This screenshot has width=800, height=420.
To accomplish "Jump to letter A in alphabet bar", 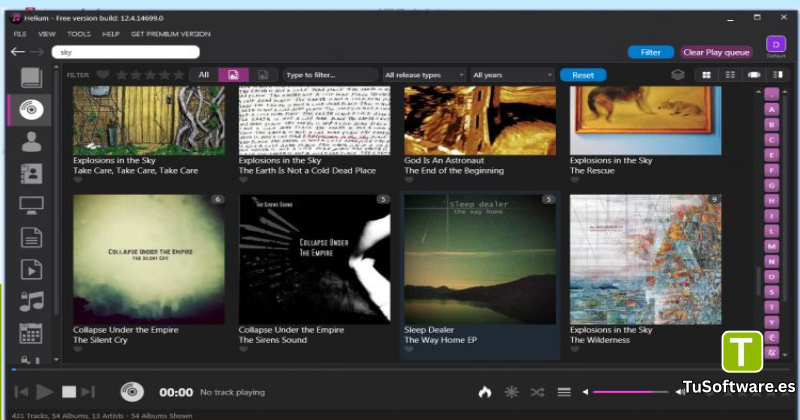I will tap(771, 109).
